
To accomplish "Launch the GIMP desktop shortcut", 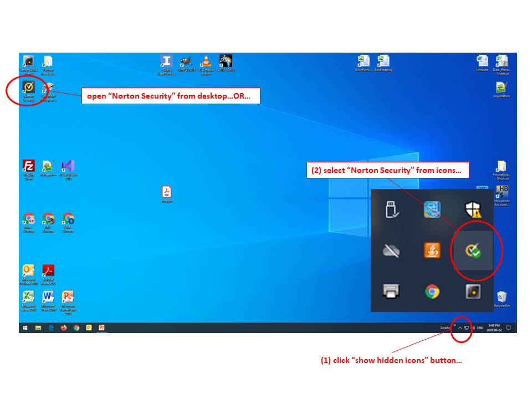I will coord(186,62).
